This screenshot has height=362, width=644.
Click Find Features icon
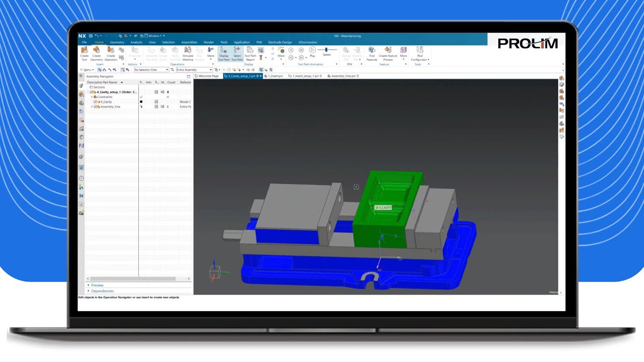372,53
